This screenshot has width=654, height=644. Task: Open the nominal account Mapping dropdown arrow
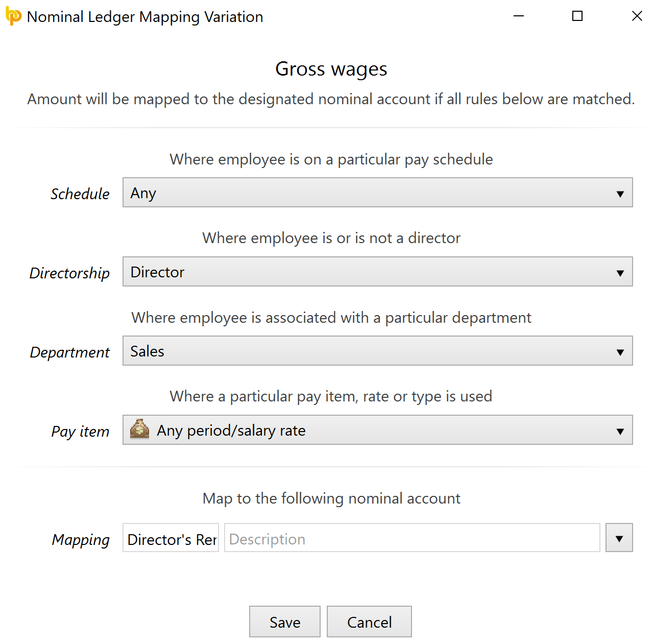pyautogui.click(x=619, y=538)
